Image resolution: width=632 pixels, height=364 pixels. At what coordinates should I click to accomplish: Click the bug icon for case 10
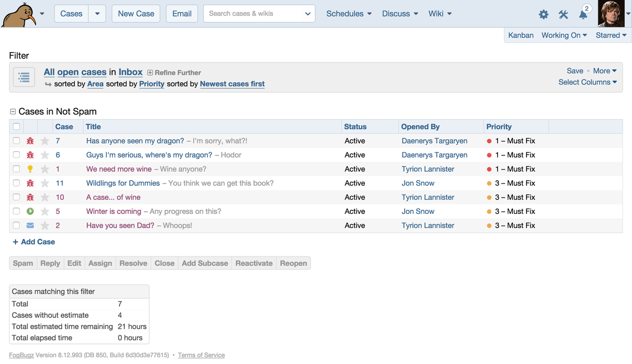point(31,197)
